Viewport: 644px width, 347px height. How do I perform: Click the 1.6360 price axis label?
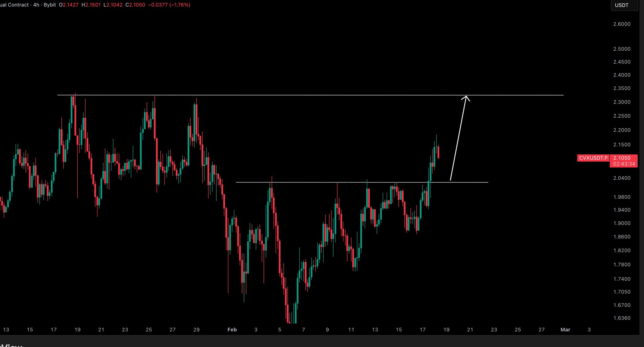point(622,318)
